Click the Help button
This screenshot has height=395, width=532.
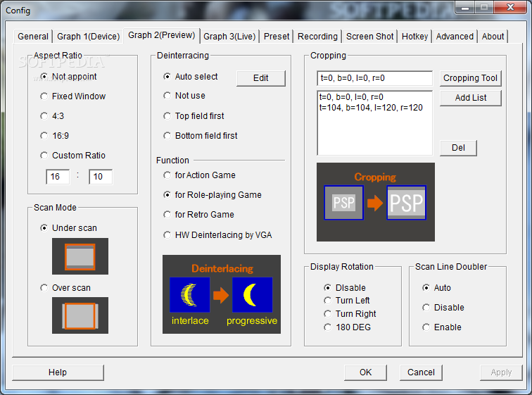tap(58, 372)
